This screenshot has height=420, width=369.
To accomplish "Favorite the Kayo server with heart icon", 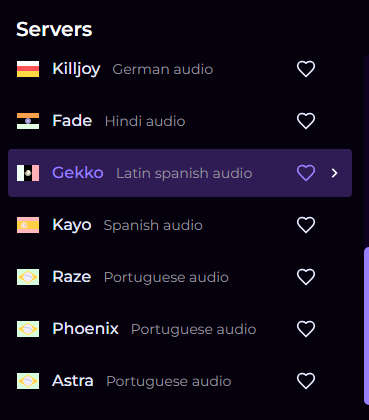I will (x=306, y=225).
